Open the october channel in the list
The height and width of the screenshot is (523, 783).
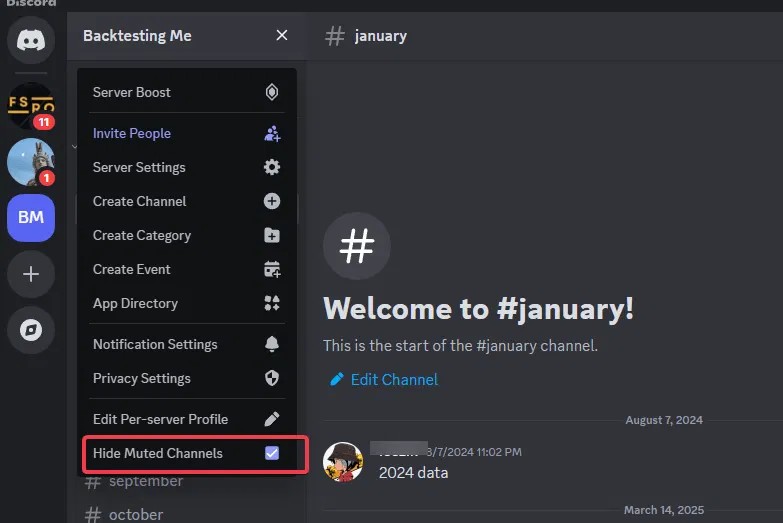136,514
